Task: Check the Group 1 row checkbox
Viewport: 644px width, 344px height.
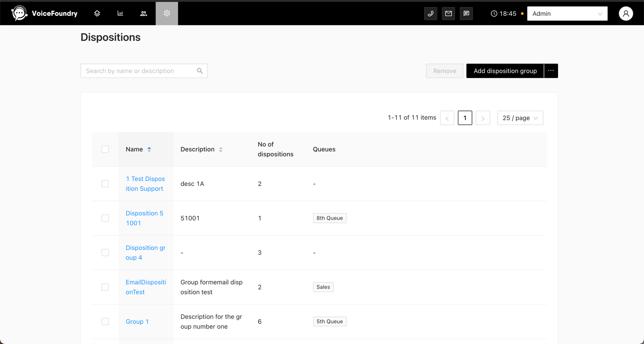Action: (x=105, y=321)
